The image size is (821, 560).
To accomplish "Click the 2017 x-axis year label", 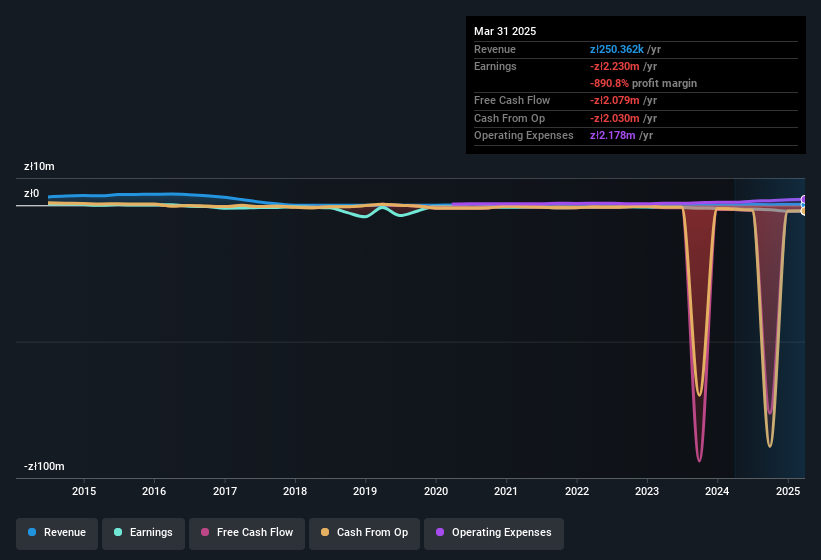I will (225, 491).
